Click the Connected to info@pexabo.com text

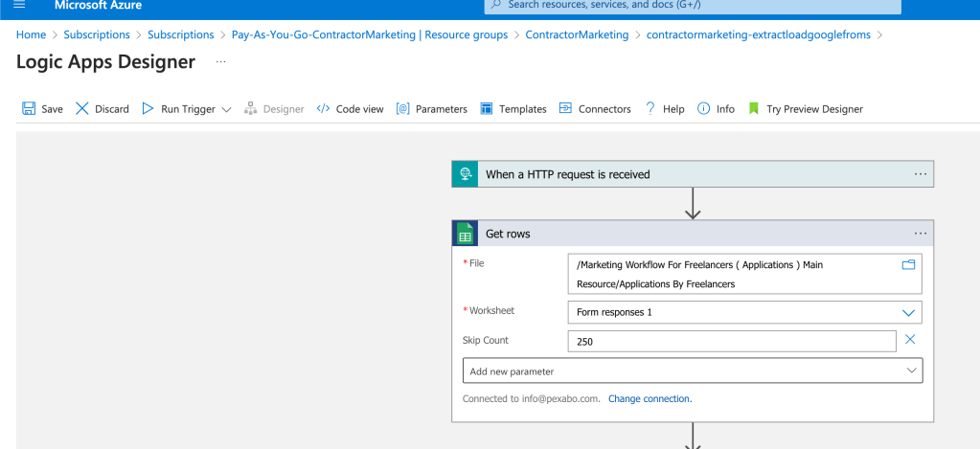[532, 398]
